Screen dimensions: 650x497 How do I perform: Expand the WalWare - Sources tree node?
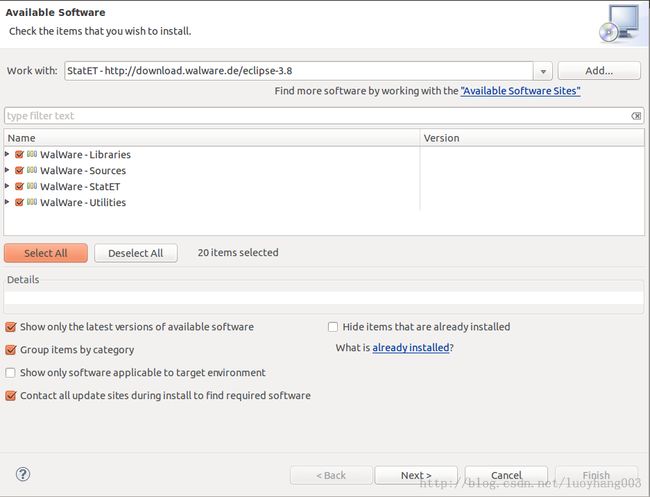pos(7,170)
